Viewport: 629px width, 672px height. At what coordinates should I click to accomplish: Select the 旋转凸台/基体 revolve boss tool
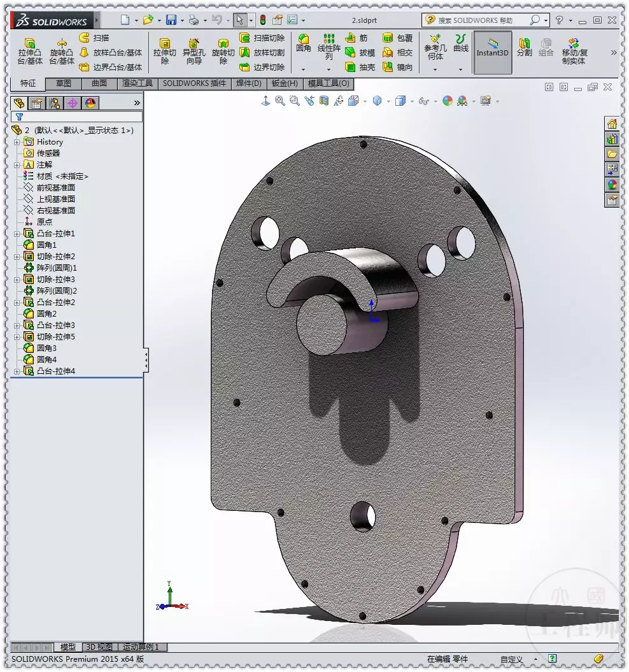tap(62, 52)
